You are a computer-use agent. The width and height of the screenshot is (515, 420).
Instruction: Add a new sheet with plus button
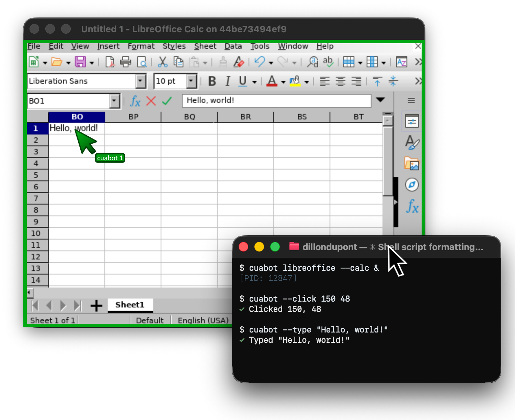pyautogui.click(x=96, y=305)
